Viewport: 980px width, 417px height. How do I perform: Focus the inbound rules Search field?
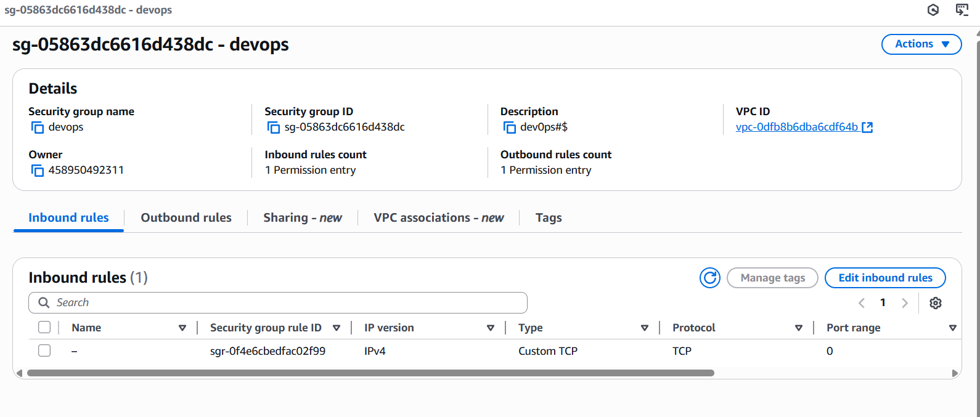278,302
